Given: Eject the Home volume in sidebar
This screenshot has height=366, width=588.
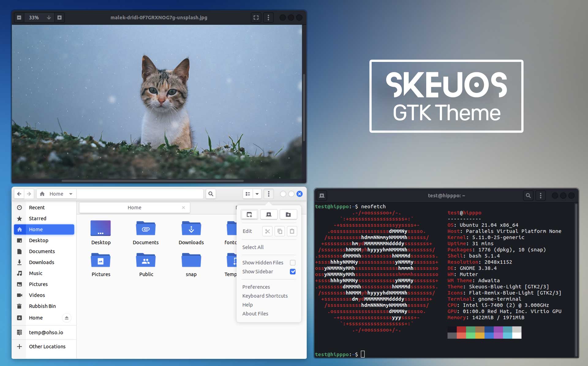Looking at the screenshot, I should click(66, 318).
